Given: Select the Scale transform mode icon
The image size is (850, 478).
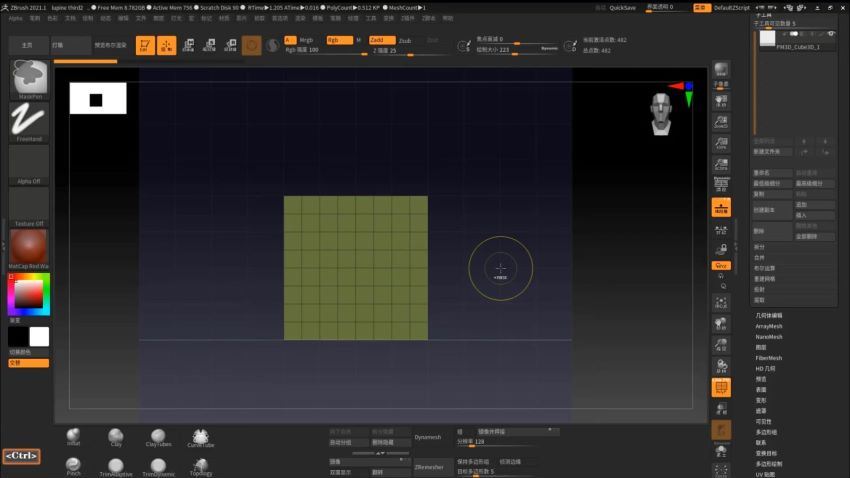Looking at the screenshot, I should click(209, 45).
